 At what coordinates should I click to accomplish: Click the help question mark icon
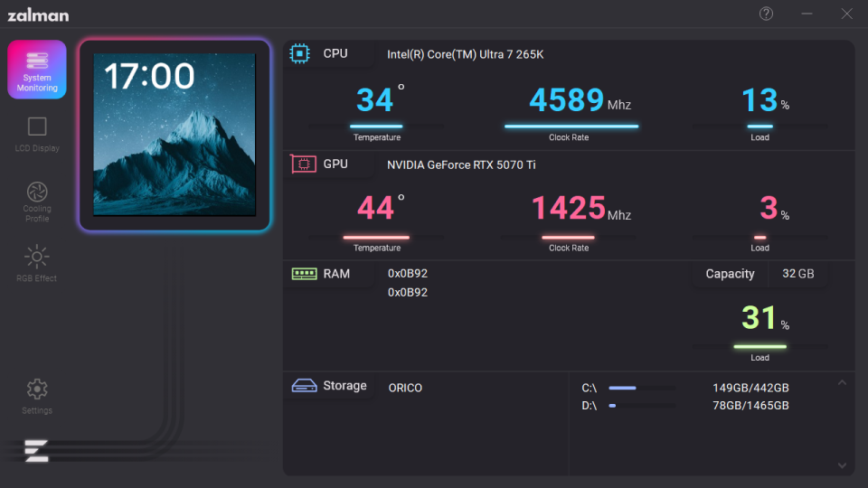pyautogui.click(x=766, y=14)
